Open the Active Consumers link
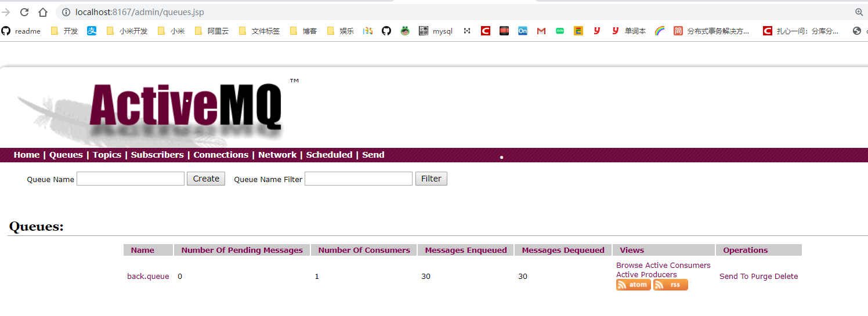Screen dimensions: 868x316 coord(678,266)
